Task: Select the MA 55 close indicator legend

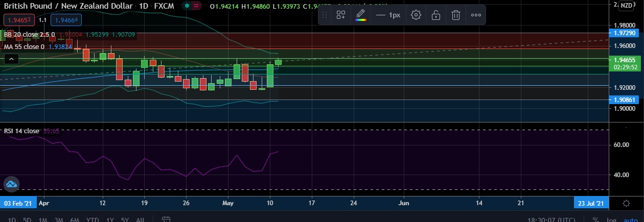Action: coord(25,46)
